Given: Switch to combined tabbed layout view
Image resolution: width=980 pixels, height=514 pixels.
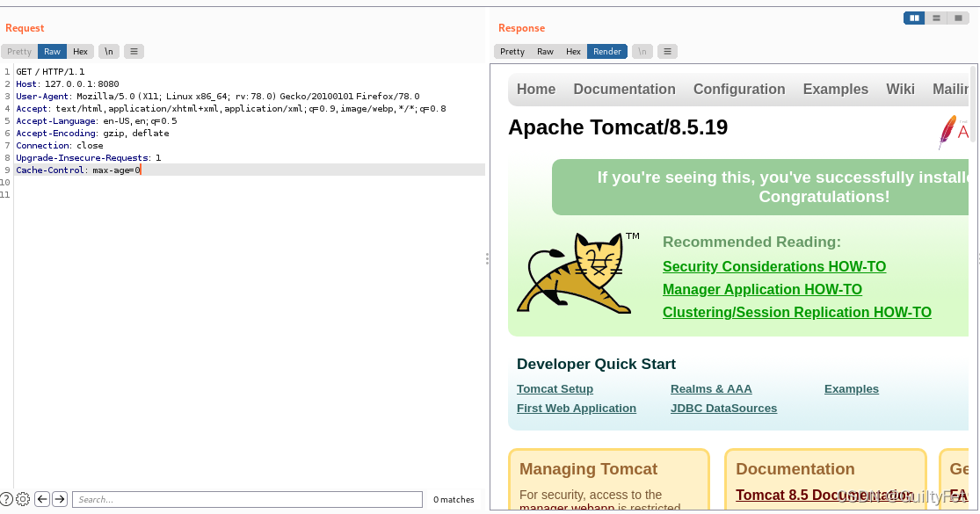Looking at the screenshot, I should pos(958,18).
